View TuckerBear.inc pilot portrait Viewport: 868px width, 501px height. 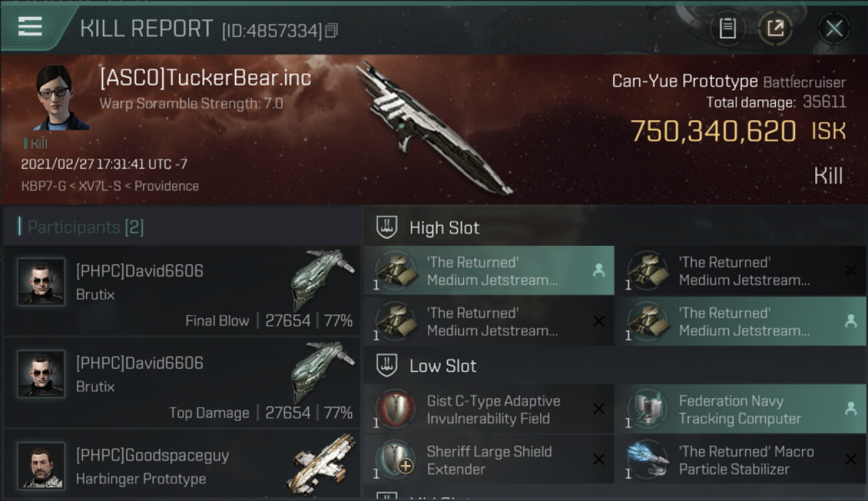pos(61,98)
